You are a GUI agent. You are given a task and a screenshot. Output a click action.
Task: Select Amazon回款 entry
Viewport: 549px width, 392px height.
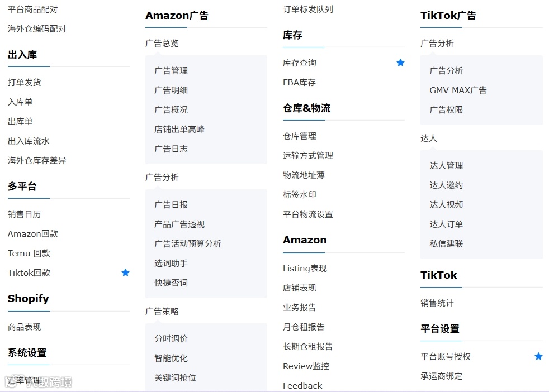pyautogui.click(x=33, y=233)
